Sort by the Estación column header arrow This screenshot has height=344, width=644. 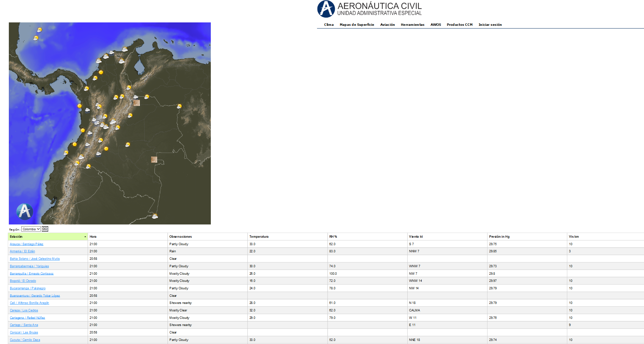[x=85, y=237]
